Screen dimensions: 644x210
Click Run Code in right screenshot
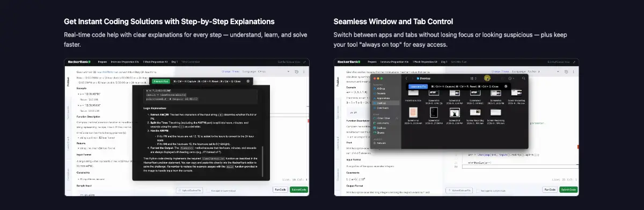(550, 190)
